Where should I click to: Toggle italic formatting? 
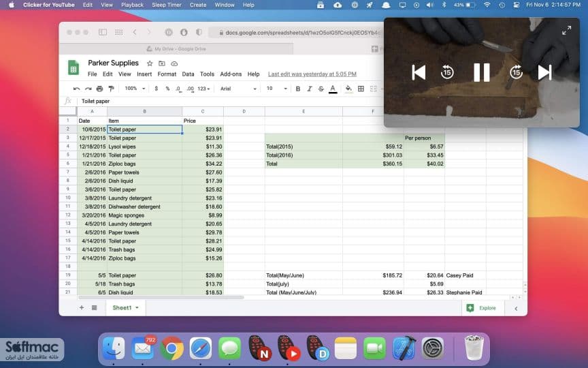(x=310, y=89)
